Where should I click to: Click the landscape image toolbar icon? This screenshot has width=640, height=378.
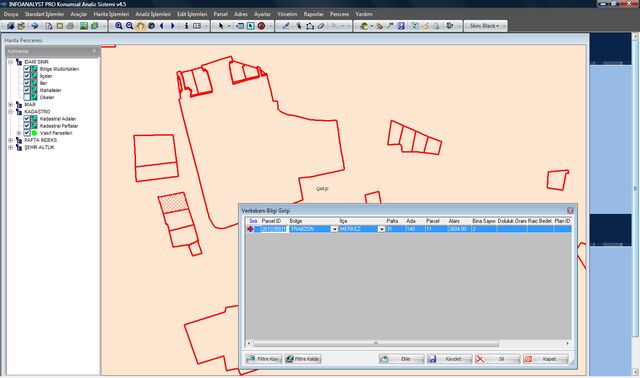pos(84,26)
